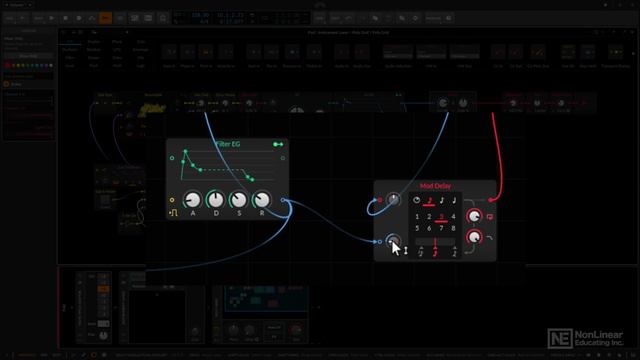Select delay count 8 in Mod Delay
Image resolution: width=640 pixels, height=360 pixels.
click(453, 229)
